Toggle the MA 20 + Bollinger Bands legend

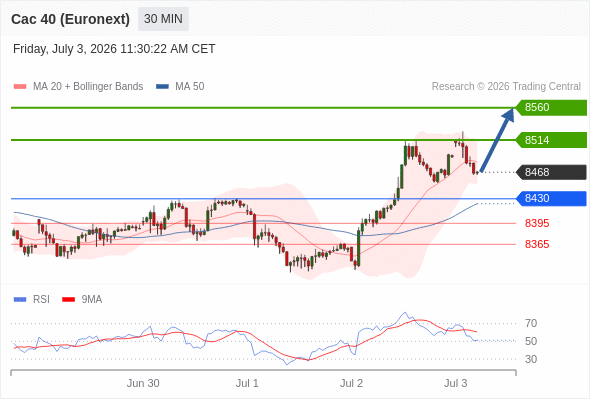[x=88, y=87]
